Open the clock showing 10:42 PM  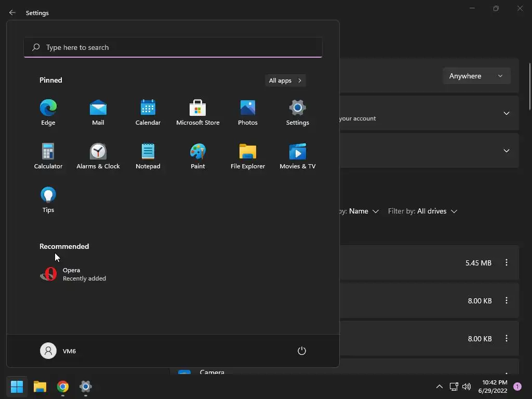point(493,387)
